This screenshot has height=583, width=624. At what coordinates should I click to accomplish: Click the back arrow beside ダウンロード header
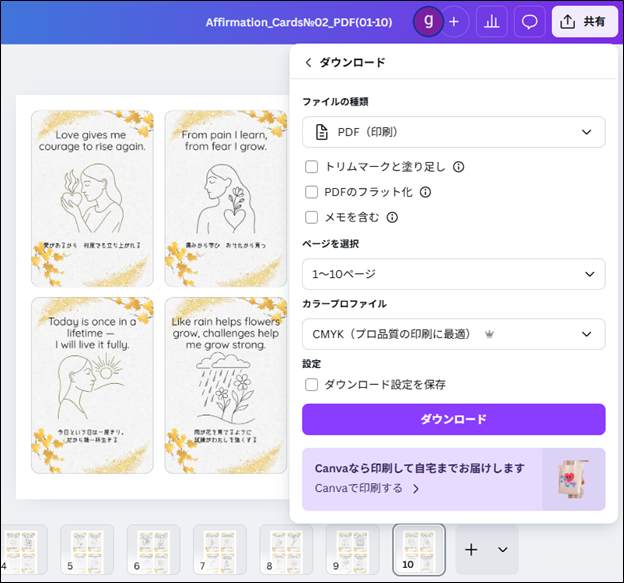point(308,62)
